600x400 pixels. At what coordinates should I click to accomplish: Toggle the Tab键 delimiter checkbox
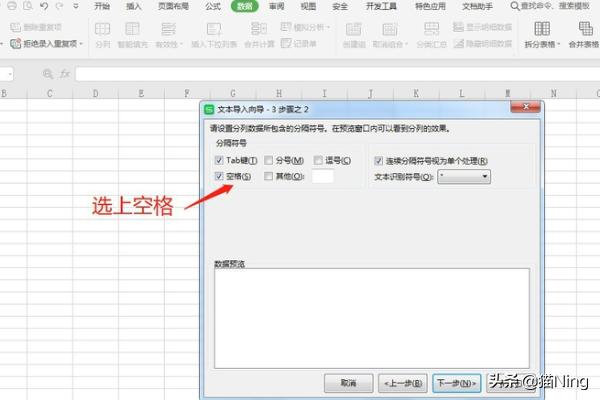tap(219, 160)
